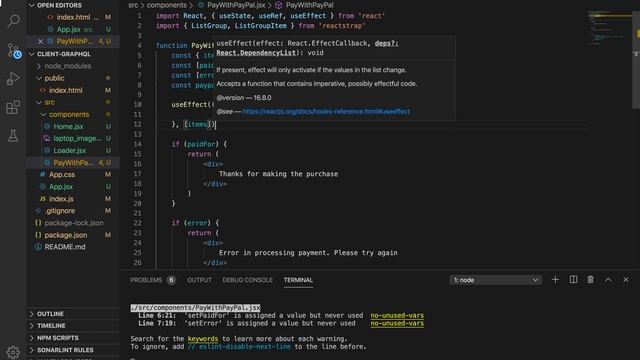Viewport: 640px width, 360px height.
Task: Close PayWithPayPal open editor with X
Action: 40,41
